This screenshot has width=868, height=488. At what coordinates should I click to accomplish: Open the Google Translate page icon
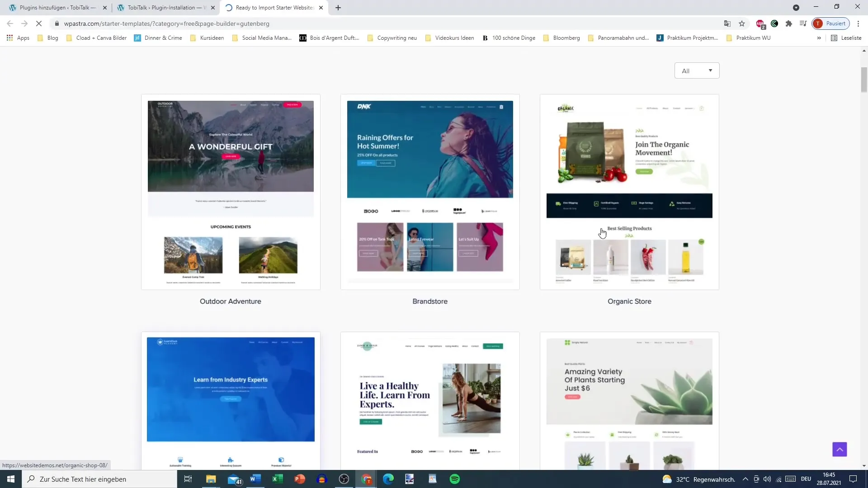click(727, 23)
